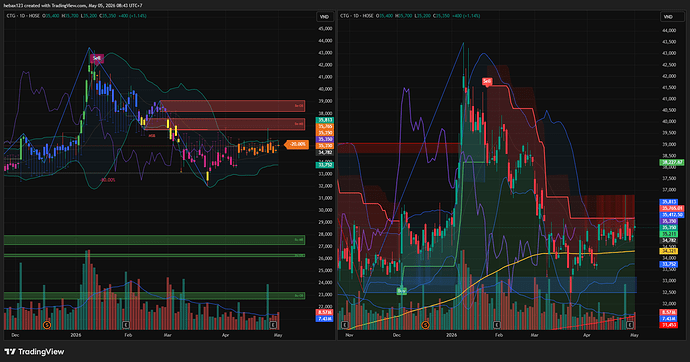690x362 pixels.
Task: Open the VND currency selector on left chart
Action: [x=324, y=17]
